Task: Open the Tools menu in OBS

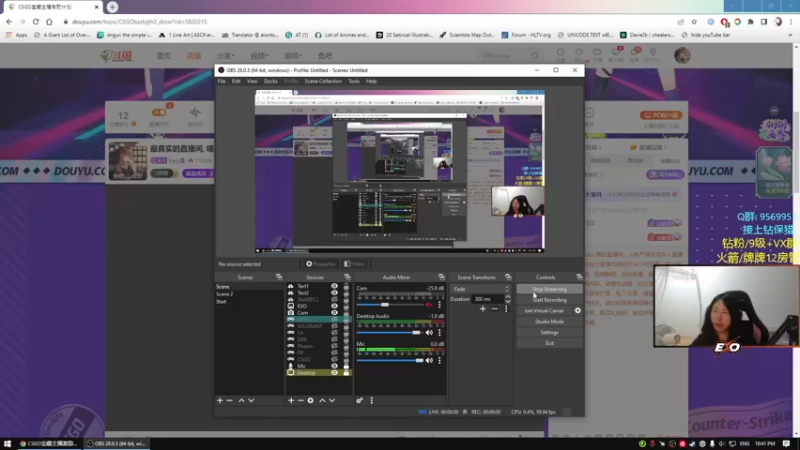Action: coord(354,81)
